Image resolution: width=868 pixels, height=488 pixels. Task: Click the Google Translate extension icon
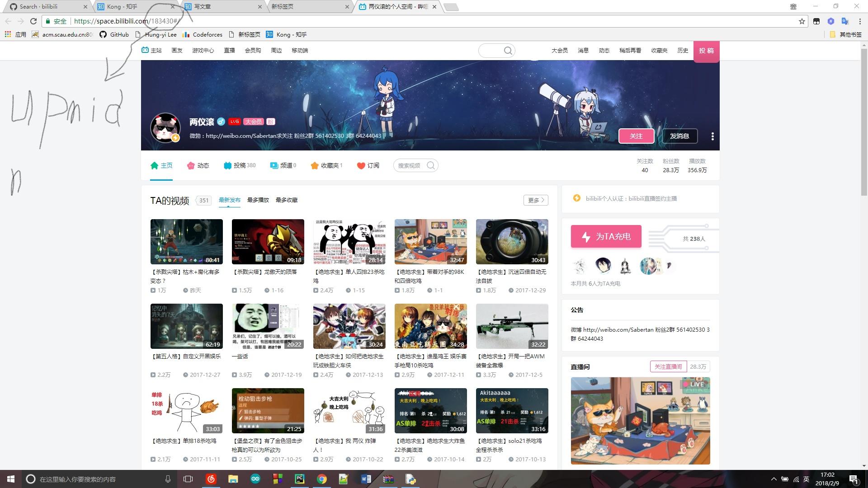pos(844,21)
